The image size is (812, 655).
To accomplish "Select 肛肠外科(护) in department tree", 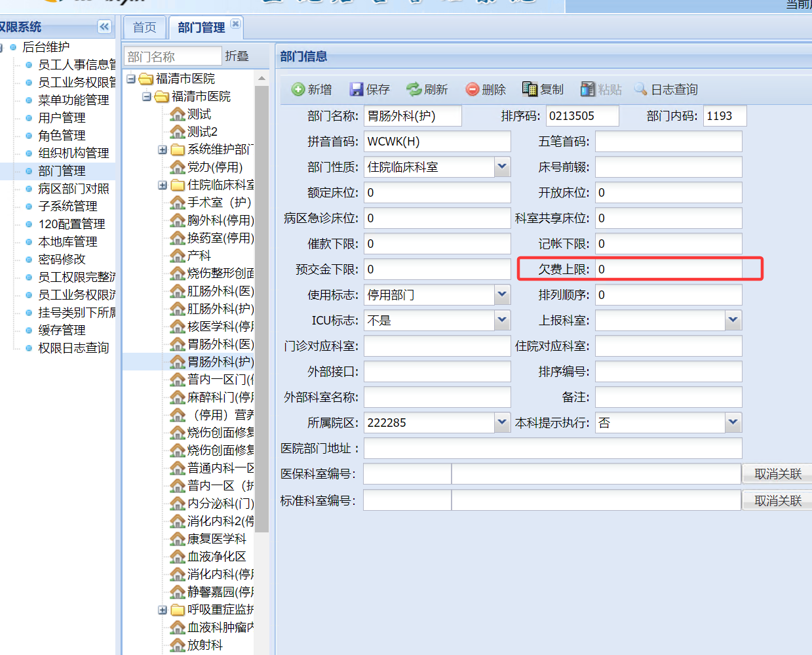I will coord(220,309).
